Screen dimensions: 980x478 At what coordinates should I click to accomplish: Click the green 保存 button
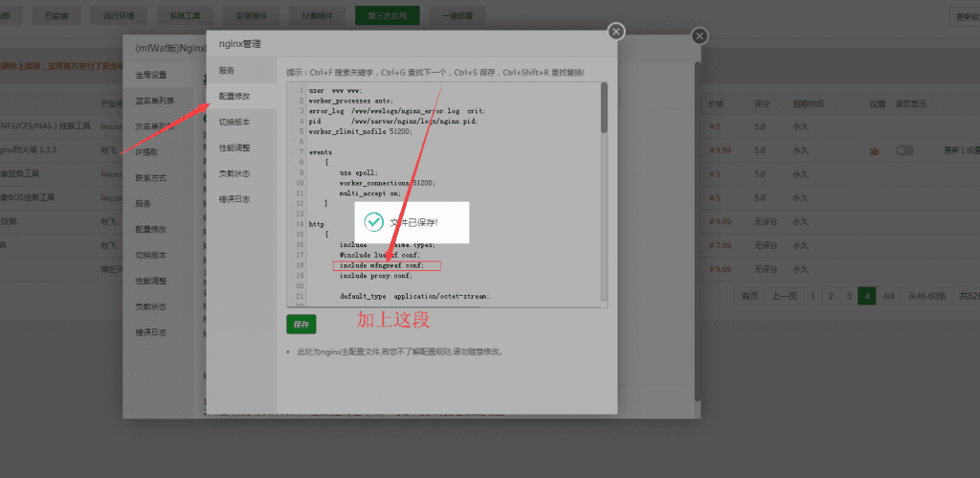click(301, 324)
